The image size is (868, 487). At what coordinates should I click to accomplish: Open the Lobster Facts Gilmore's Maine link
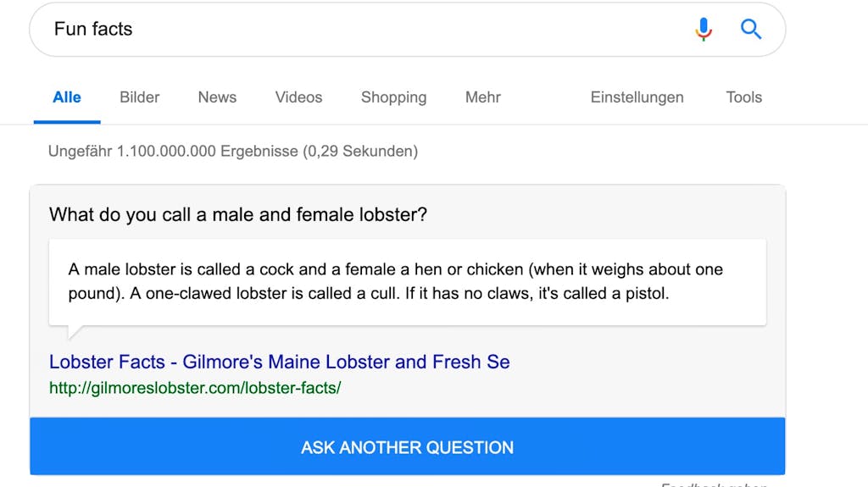280,362
